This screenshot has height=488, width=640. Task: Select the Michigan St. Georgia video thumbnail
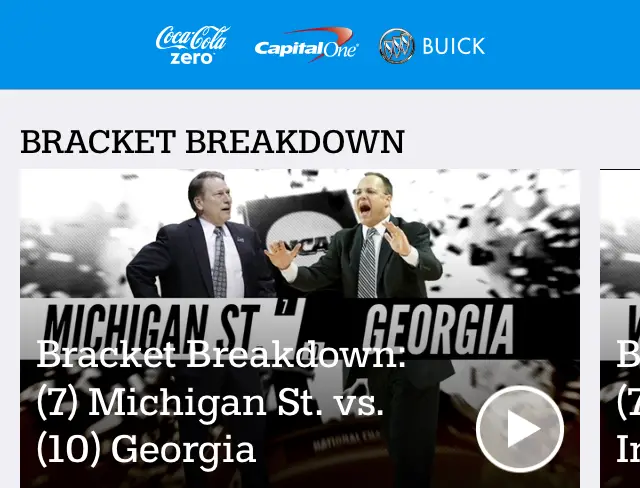coord(300,328)
